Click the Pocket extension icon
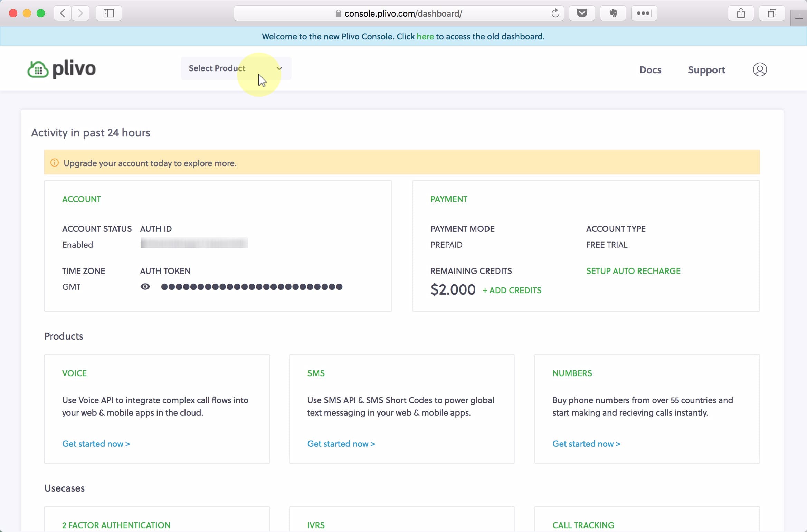Viewport: 807px width, 532px height. 582,13
